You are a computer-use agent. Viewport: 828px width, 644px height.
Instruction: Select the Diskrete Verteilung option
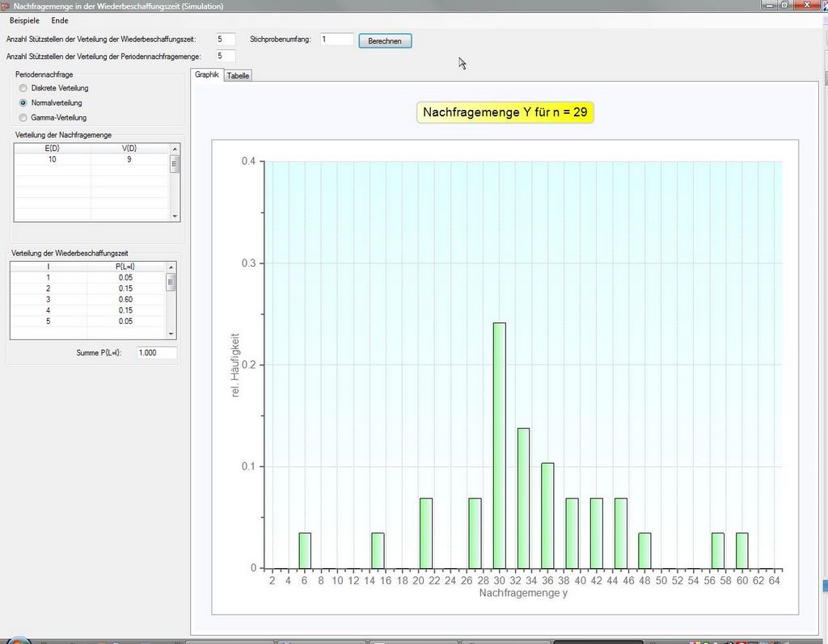point(23,88)
